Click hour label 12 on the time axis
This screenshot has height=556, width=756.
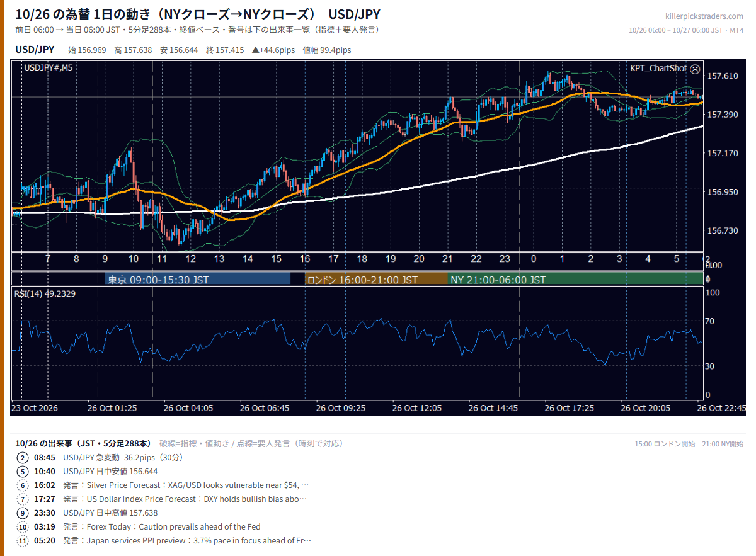pyautogui.click(x=190, y=259)
